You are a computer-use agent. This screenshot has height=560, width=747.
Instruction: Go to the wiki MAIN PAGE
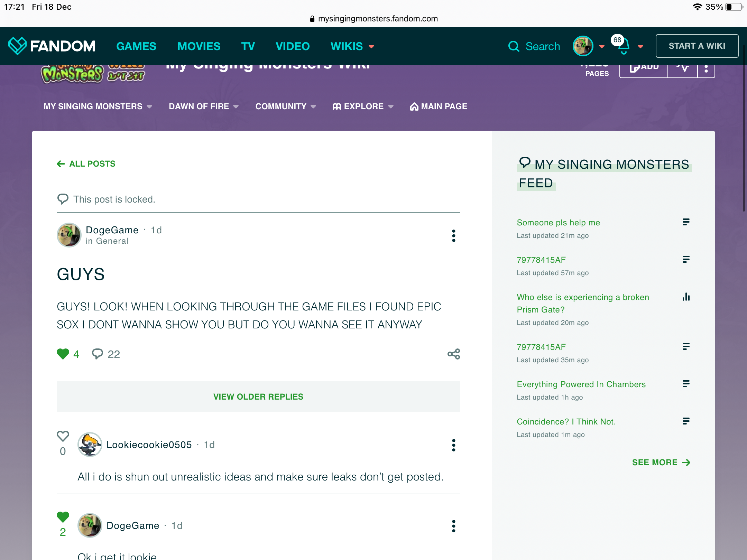(x=439, y=106)
